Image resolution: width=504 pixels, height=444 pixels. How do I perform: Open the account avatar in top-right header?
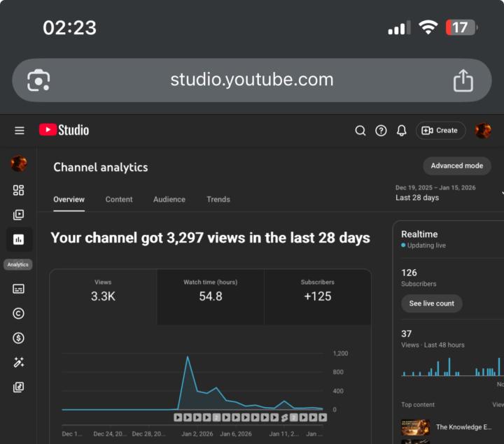[x=483, y=131]
